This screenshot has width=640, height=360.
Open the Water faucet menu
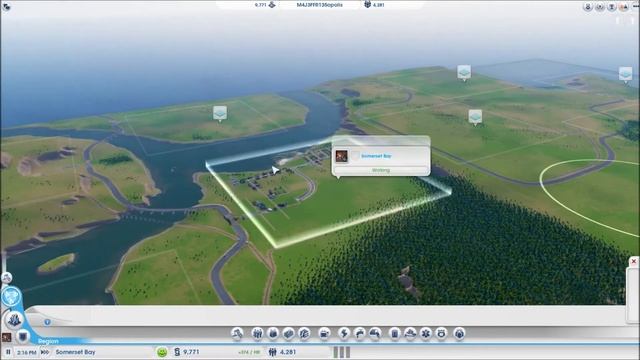(x=360, y=333)
